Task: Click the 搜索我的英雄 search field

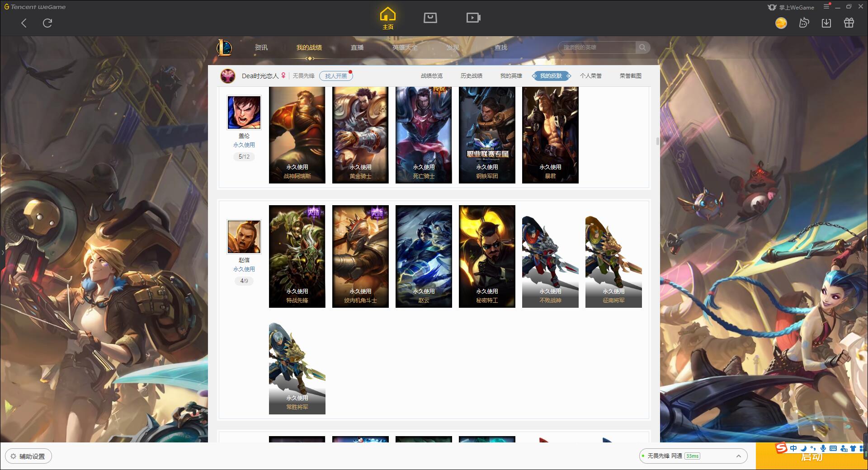Action: click(x=597, y=47)
